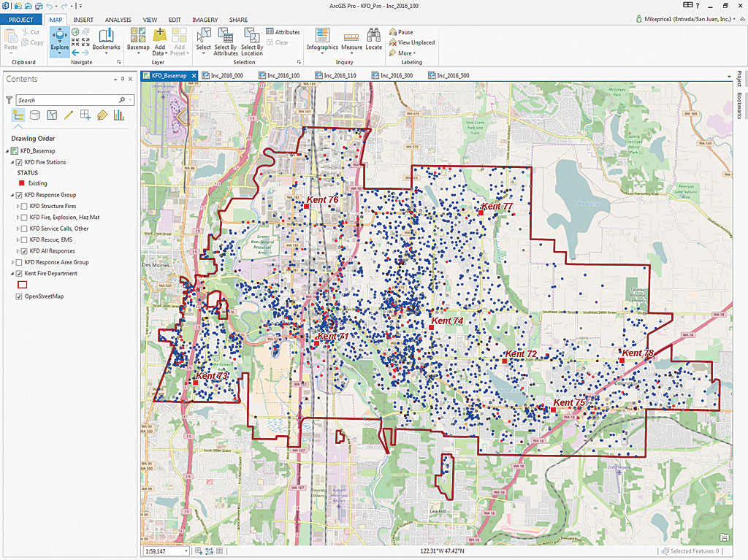
Task: Switch to the INSERT ribbon tab
Action: coord(83,20)
